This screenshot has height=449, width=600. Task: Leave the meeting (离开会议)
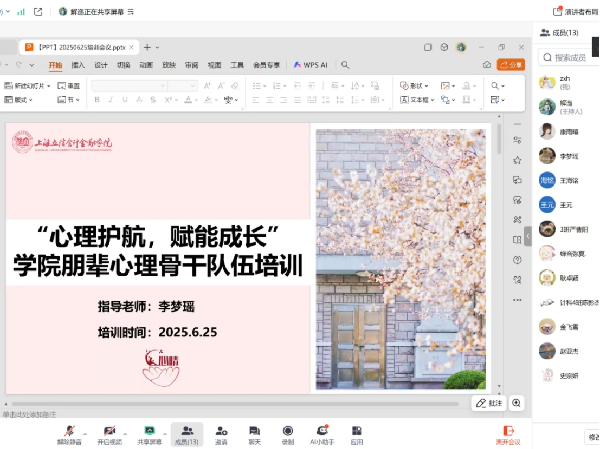[x=508, y=435]
